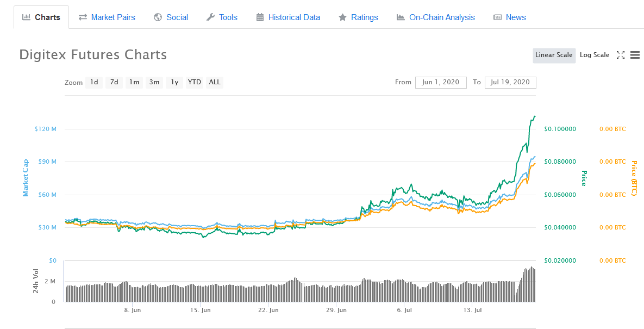This screenshot has height=329, width=644.
Task: Click the swap arrows icon beside Market Pairs
Action: [83, 17]
